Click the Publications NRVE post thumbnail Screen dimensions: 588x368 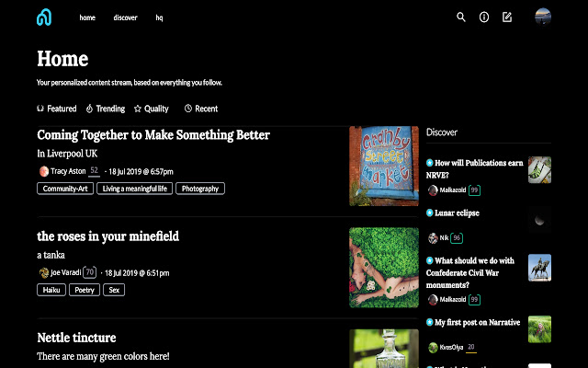tap(539, 169)
